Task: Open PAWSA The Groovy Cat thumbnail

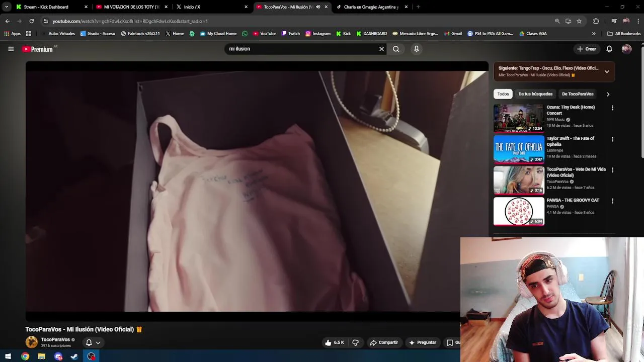Action: 519,211
